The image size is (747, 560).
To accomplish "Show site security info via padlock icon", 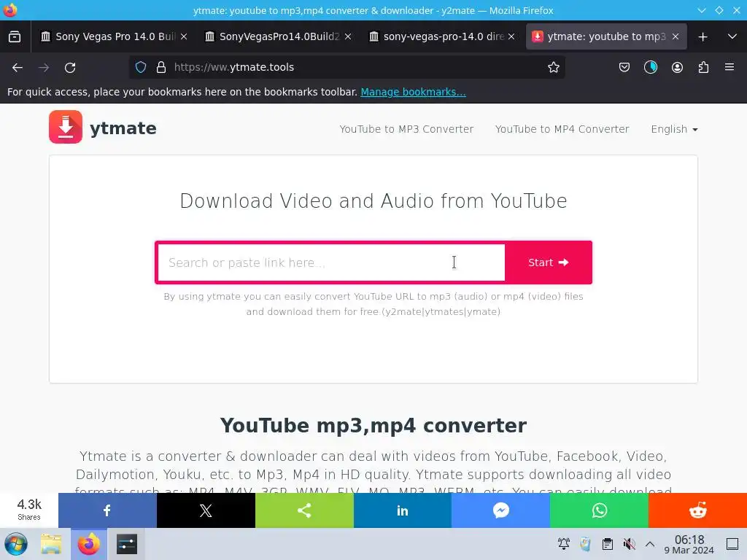I will [x=161, y=68].
